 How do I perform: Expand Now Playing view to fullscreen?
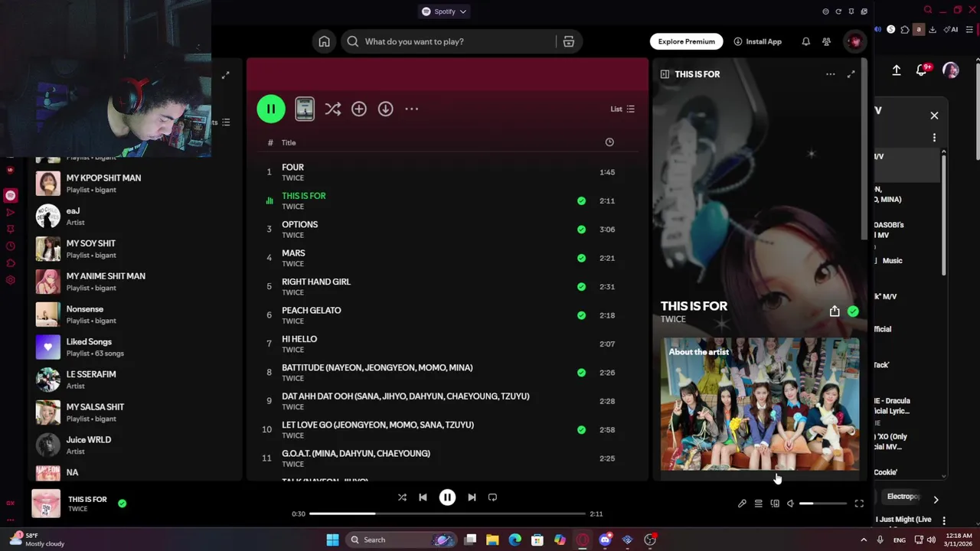pyautogui.click(x=851, y=74)
